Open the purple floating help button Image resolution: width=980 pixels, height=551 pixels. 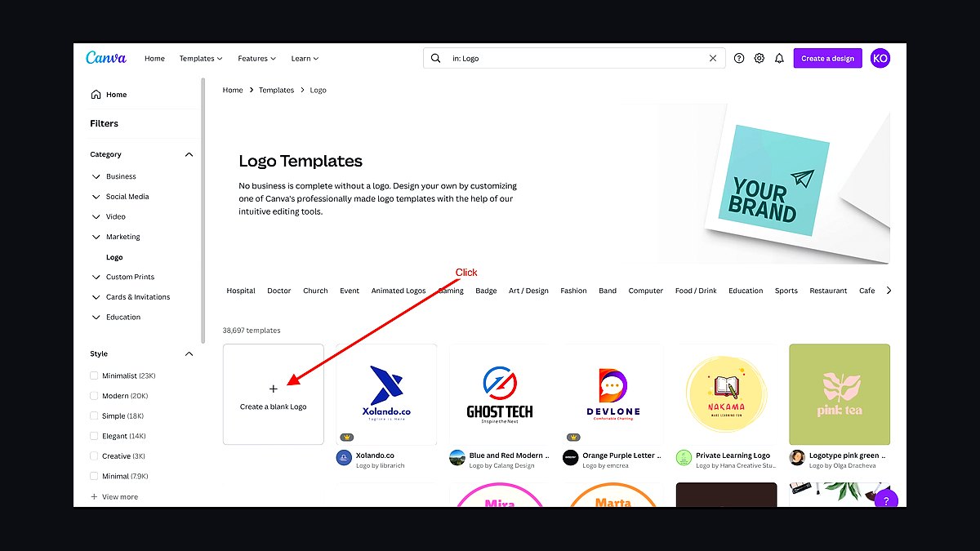[886, 501]
